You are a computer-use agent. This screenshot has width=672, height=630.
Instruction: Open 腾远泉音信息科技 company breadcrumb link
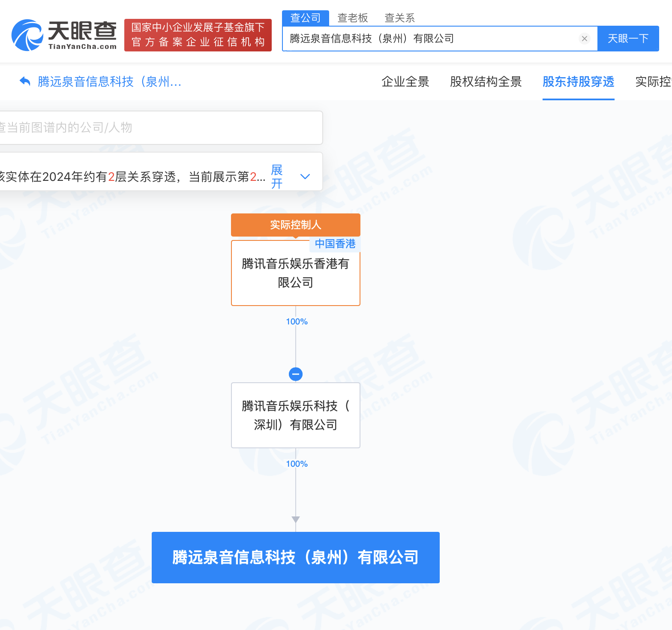coord(110,81)
